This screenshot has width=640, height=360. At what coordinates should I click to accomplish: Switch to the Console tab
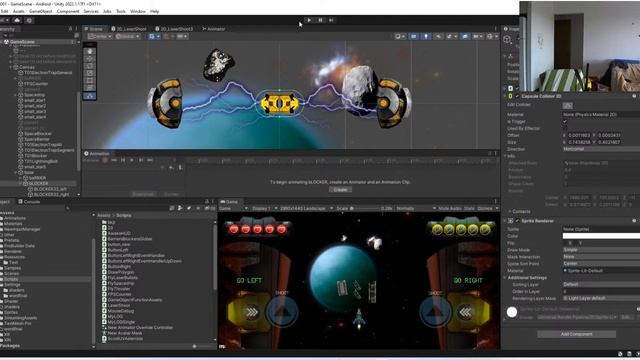[29, 202]
